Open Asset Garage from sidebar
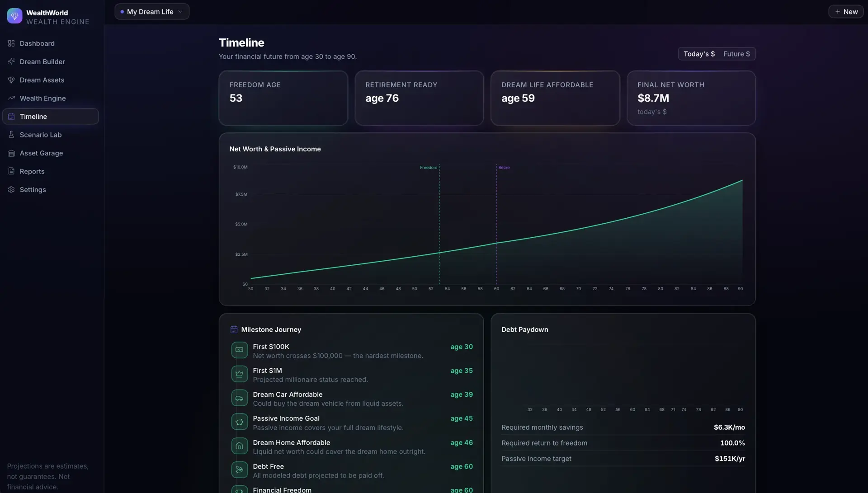The image size is (868, 493). coord(50,153)
